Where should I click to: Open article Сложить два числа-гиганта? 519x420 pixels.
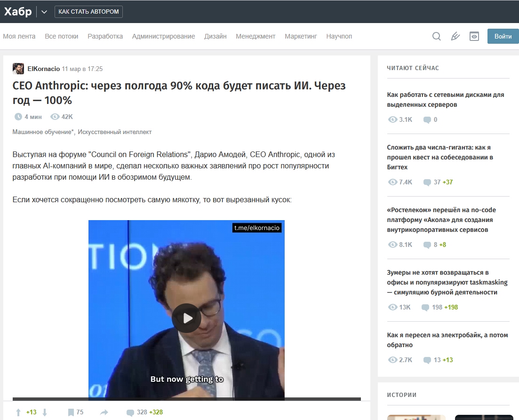[440, 157]
